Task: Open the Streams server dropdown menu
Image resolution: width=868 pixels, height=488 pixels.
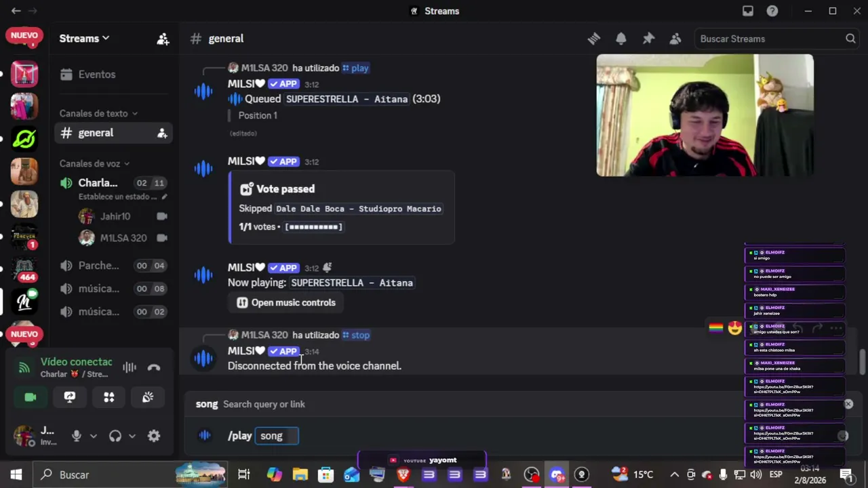Action: coord(84,39)
